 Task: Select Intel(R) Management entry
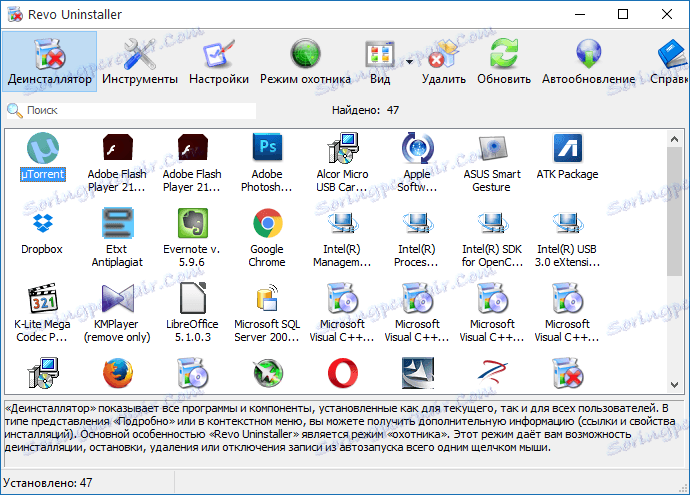coord(342,238)
